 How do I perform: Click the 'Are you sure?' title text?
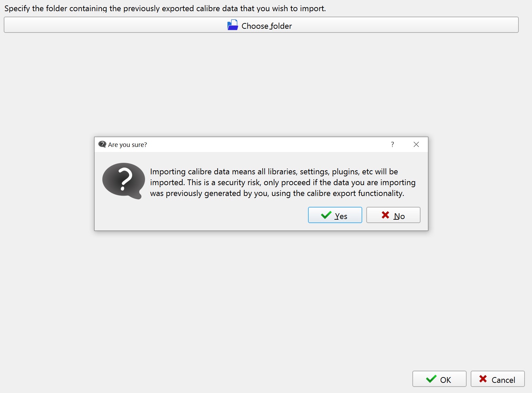tap(127, 145)
